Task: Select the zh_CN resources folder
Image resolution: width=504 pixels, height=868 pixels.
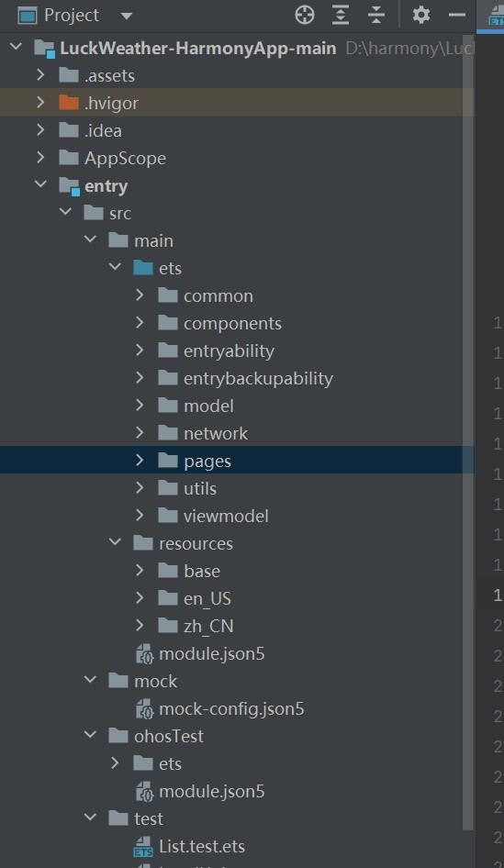Action: (208, 626)
